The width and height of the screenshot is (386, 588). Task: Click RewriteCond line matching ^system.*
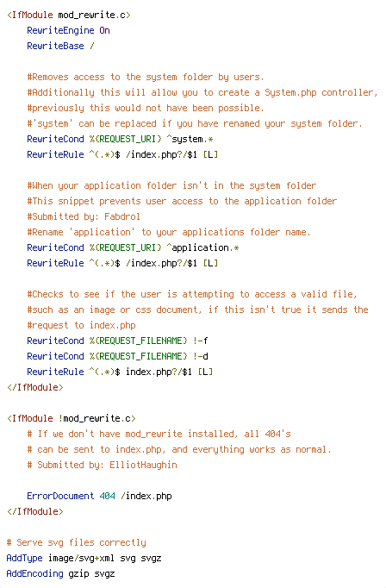(x=120, y=139)
